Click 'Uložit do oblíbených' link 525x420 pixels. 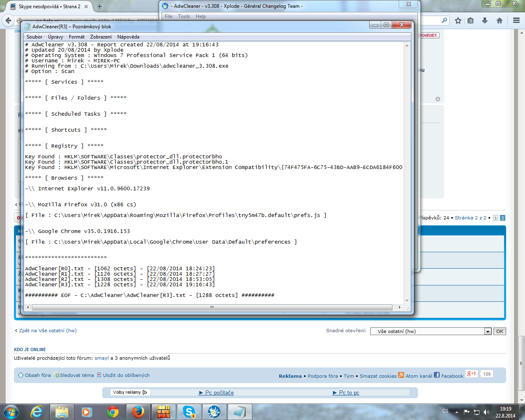click(126, 375)
